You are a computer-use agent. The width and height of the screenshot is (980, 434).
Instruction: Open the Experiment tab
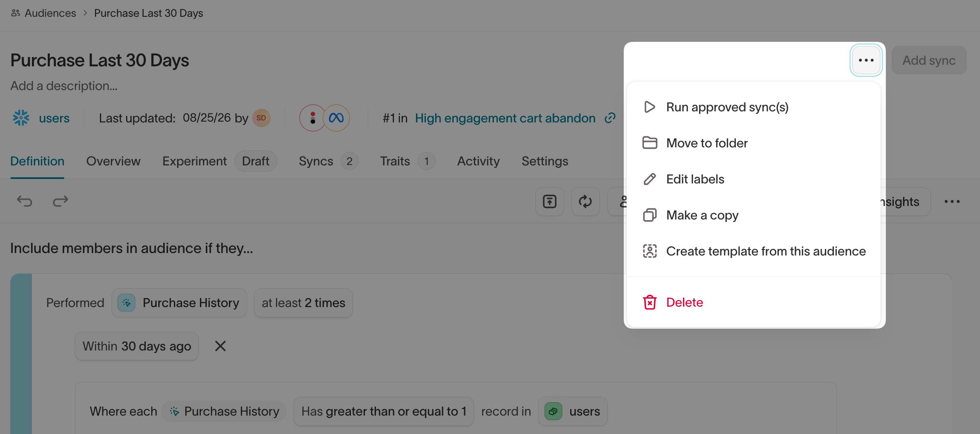coord(219,161)
